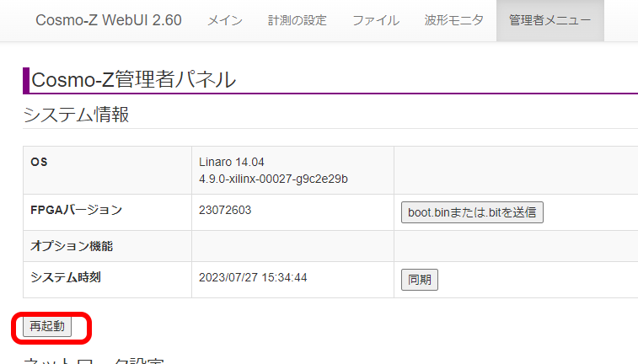The height and width of the screenshot is (364, 638).
Task: Click the Cosmo-Z管理者パネル page heading
Action: click(x=133, y=80)
